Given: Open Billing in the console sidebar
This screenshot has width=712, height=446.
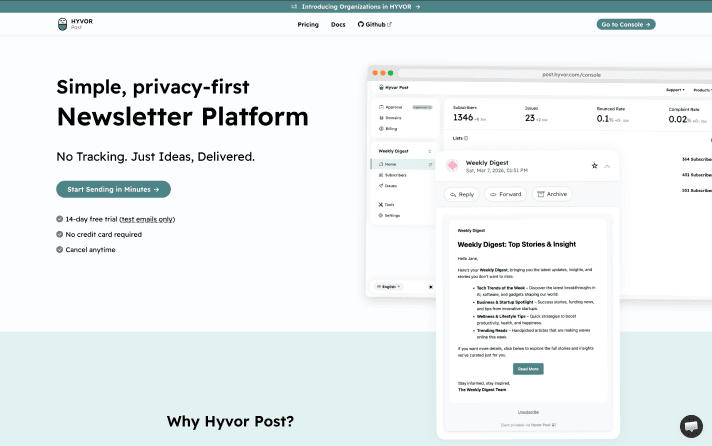Looking at the screenshot, I should pos(388,129).
